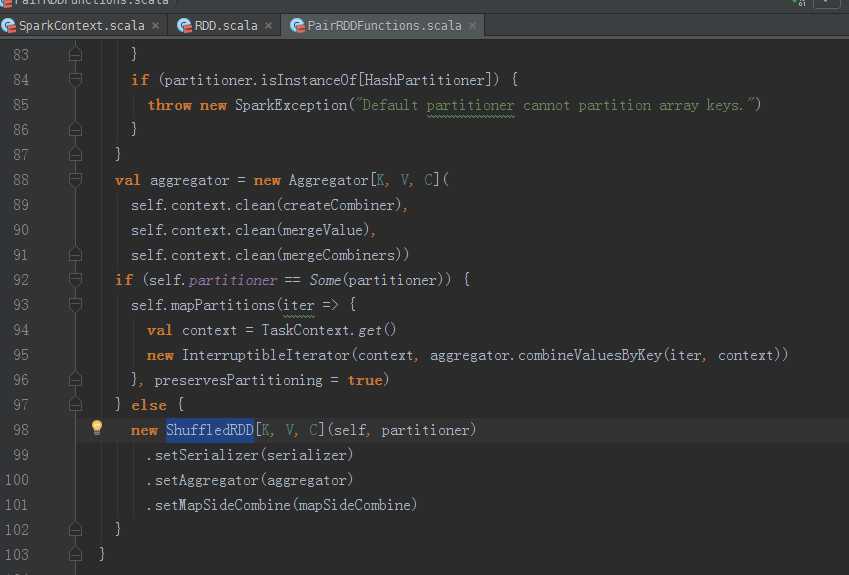Toggle fold marker at line 96

(75, 380)
